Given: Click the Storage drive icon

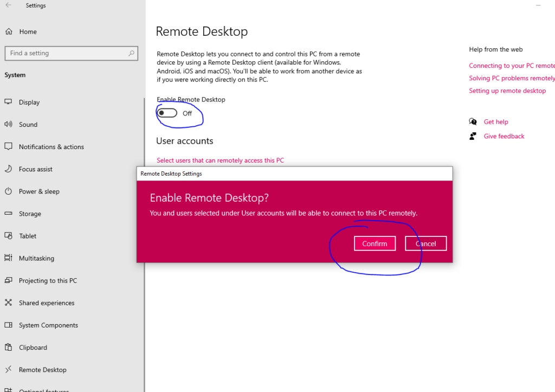Looking at the screenshot, I should point(9,213).
